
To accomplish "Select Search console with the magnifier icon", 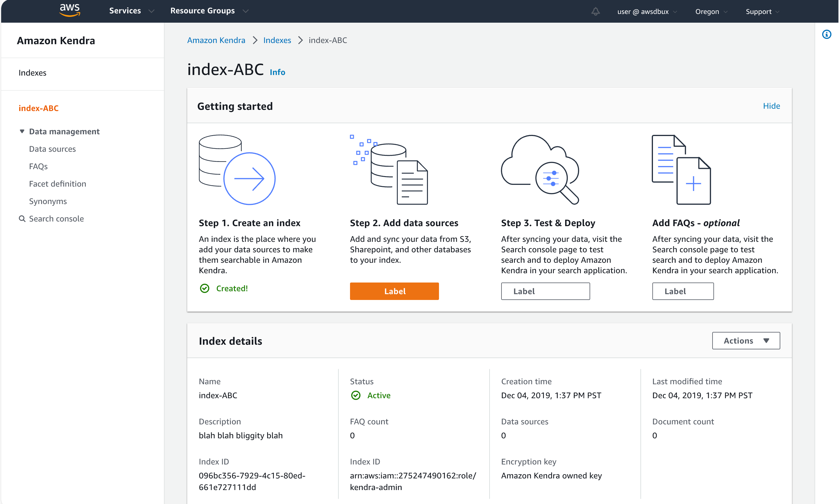I will (56, 218).
